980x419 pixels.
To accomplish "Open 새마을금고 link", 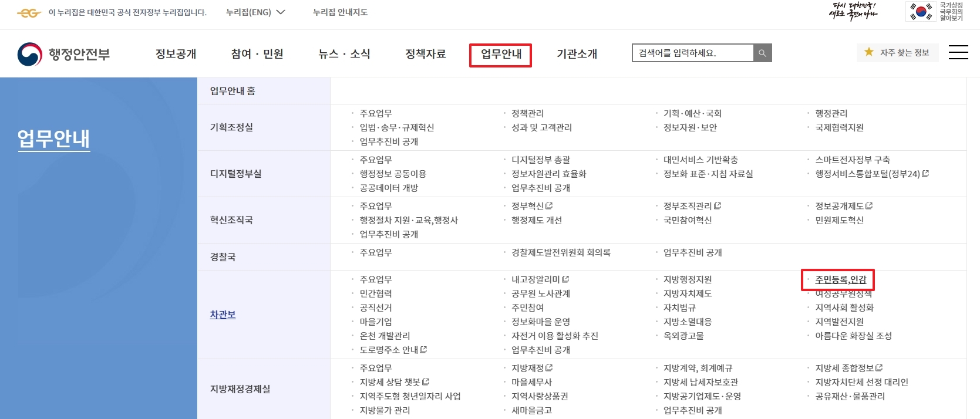I will point(531,410).
